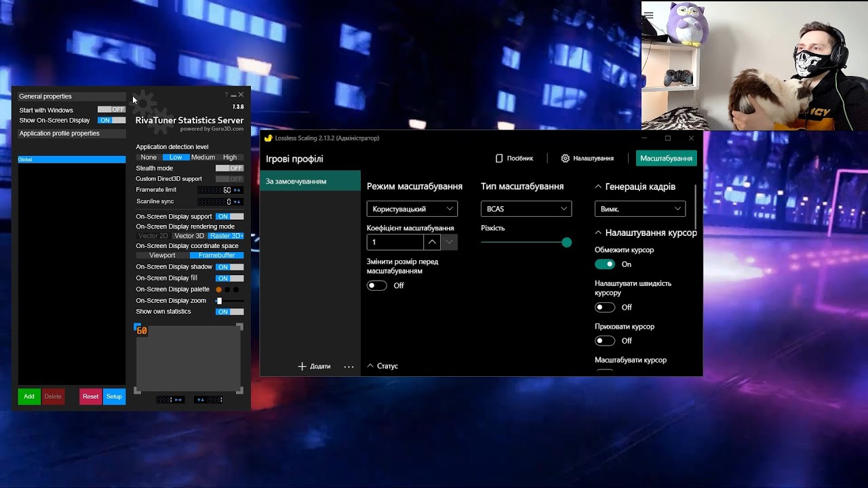This screenshot has height=488, width=868.
Task: Adjust the Різкість sharpness slider
Action: pos(526,242)
